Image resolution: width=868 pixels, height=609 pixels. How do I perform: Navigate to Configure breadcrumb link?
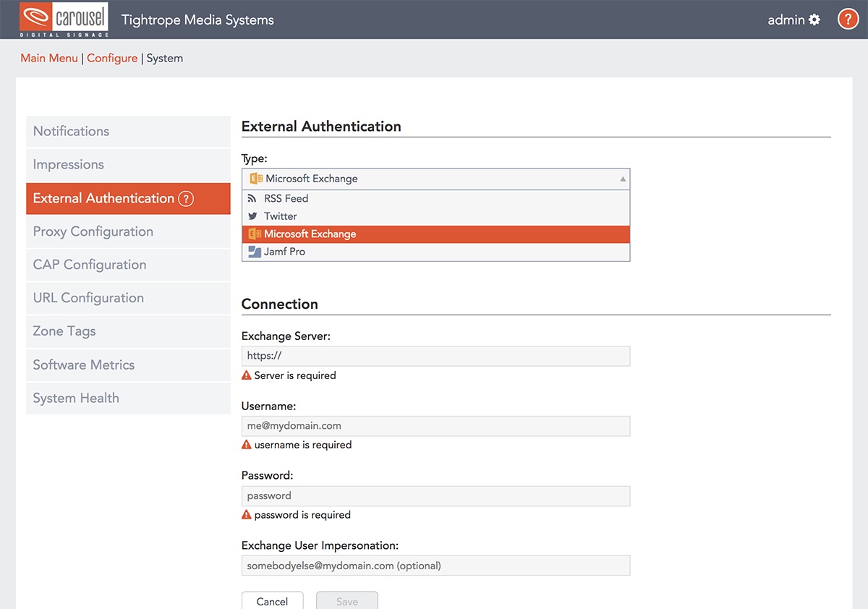[x=112, y=58]
